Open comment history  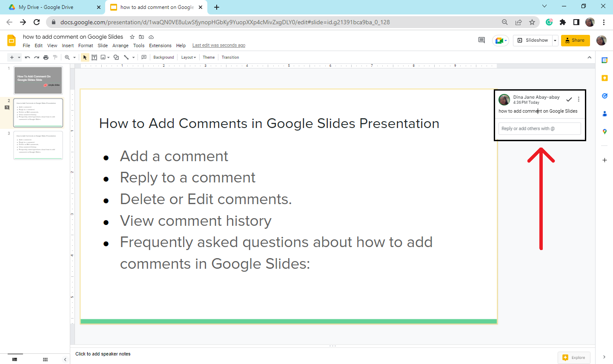(481, 40)
